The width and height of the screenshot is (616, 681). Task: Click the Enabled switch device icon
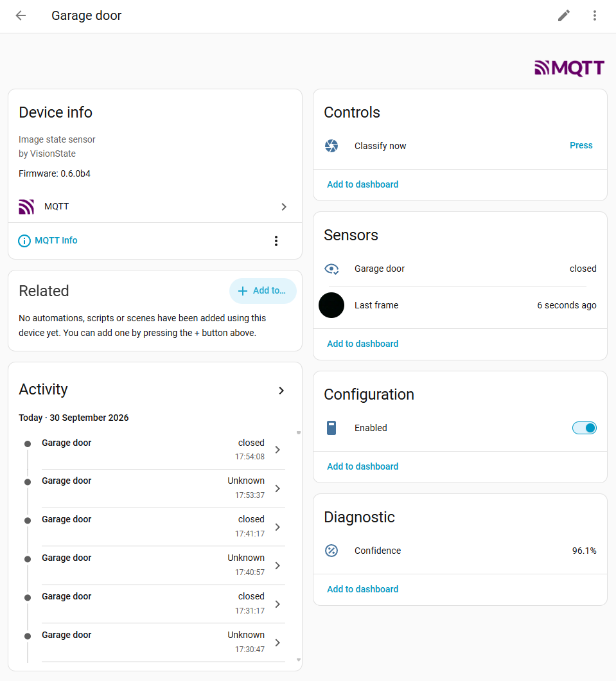click(331, 428)
